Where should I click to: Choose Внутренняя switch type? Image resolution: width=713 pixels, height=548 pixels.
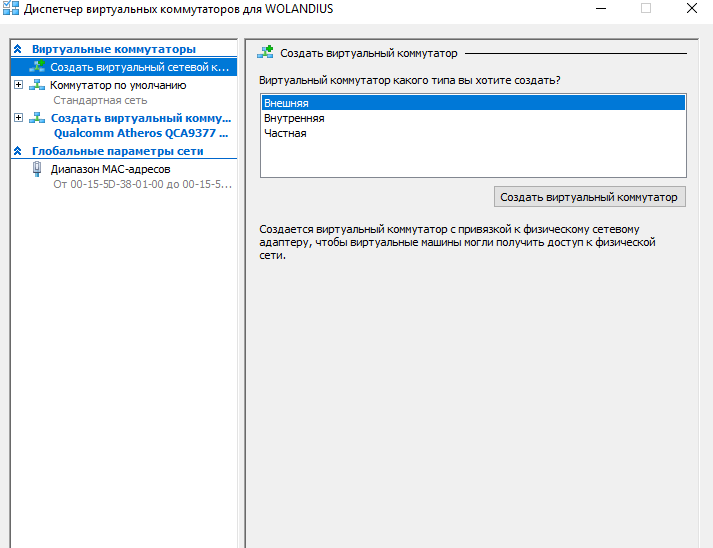473,118
